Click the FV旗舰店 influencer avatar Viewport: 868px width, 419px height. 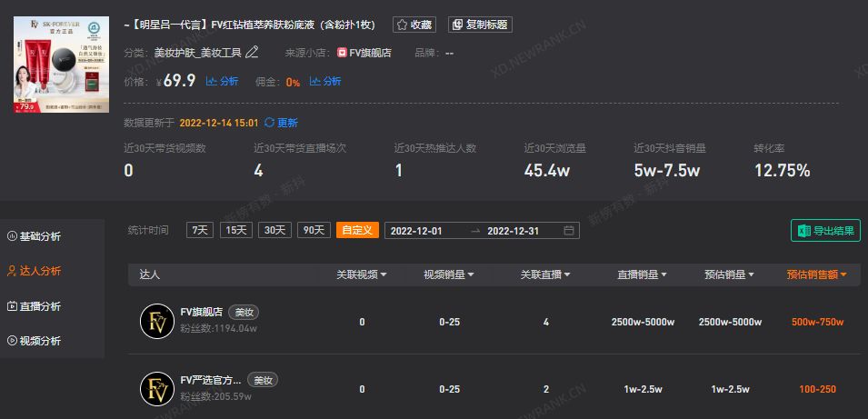(x=157, y=322)
